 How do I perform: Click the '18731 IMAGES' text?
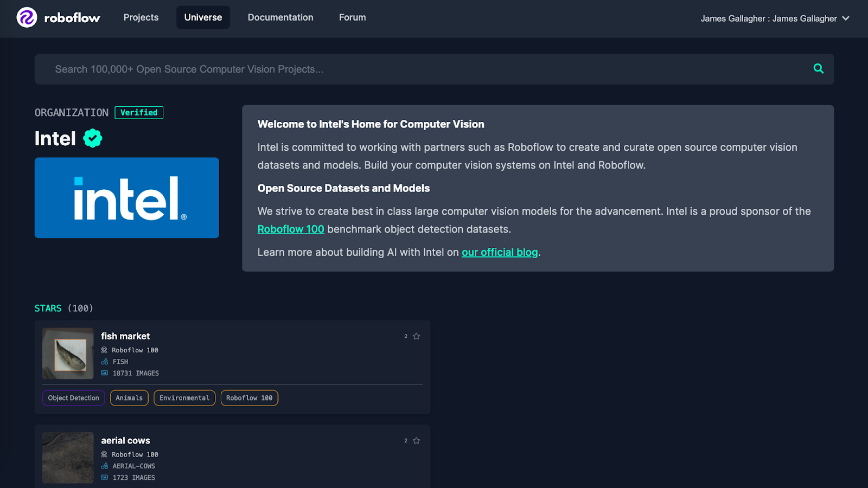(136, 373)
